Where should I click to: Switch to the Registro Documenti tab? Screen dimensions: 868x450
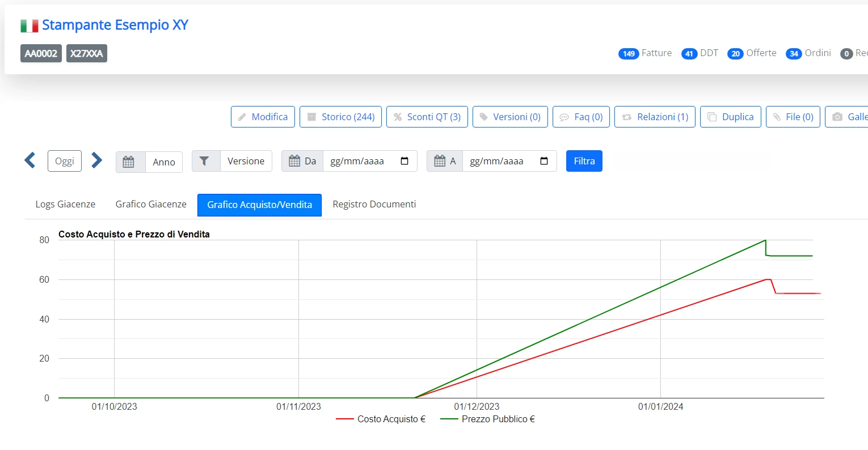point(374,204)
